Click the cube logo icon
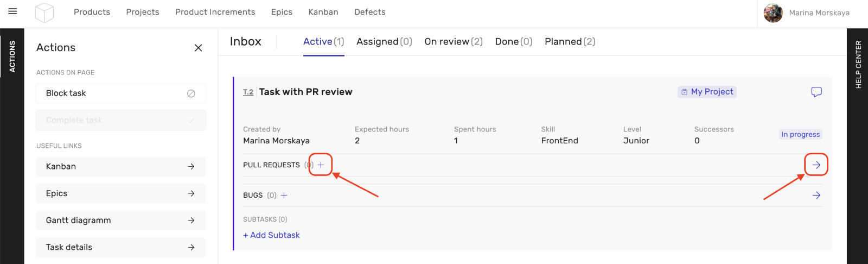This screenshot has width=868, height=264. click(x=44, y=12)
